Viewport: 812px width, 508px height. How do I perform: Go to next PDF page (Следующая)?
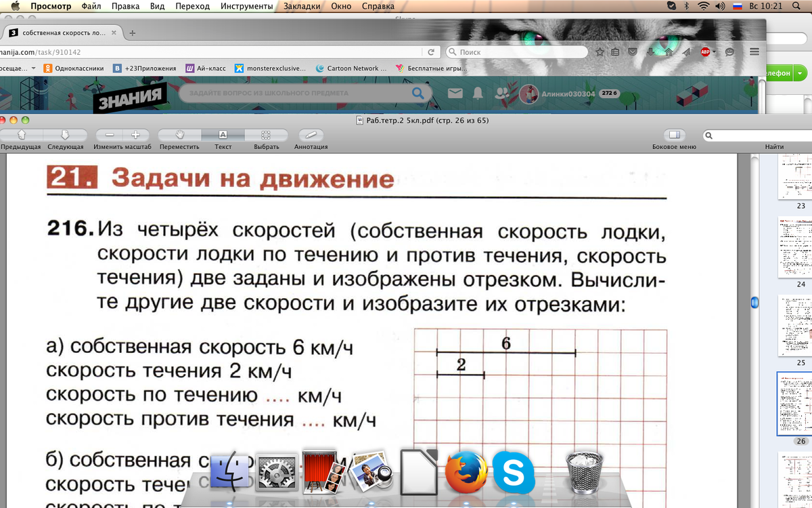pyautogui.click(x=66, y=135)
